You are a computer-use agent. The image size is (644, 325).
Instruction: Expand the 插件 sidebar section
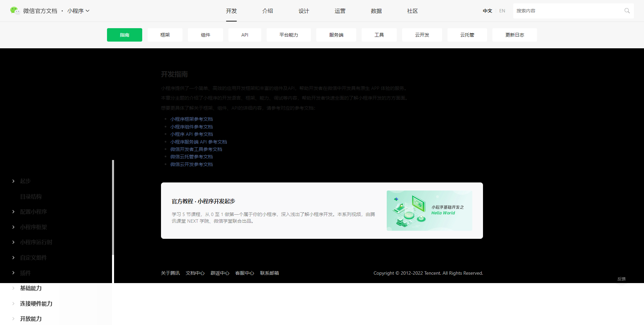[25, 273]
